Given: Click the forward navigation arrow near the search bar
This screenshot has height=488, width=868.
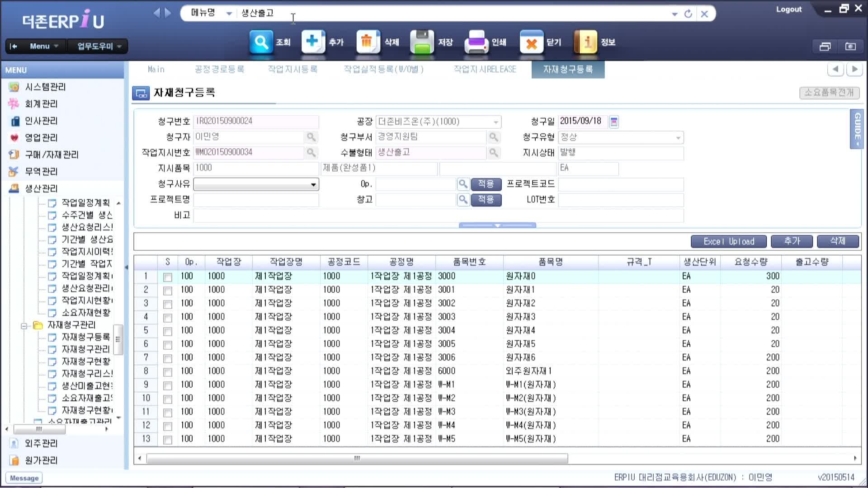Looking at the screenshot, I should point(168,13).
